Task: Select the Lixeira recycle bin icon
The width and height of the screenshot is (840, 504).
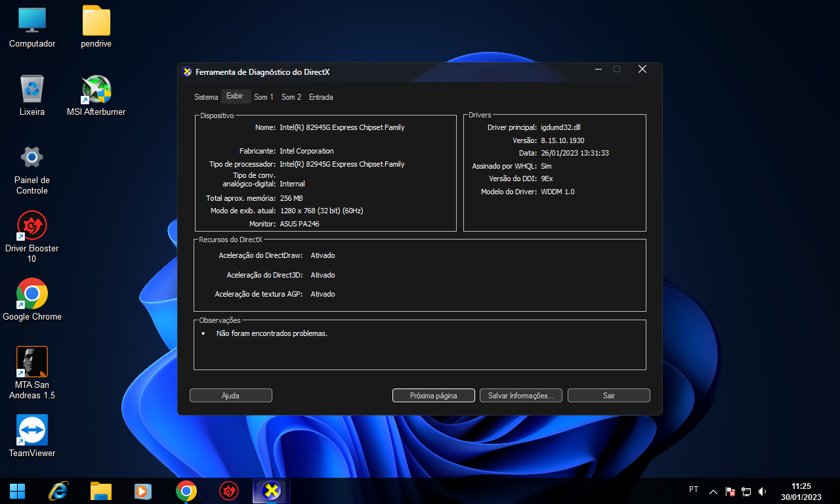Action: pyautogui.click(x=32, y=96)
